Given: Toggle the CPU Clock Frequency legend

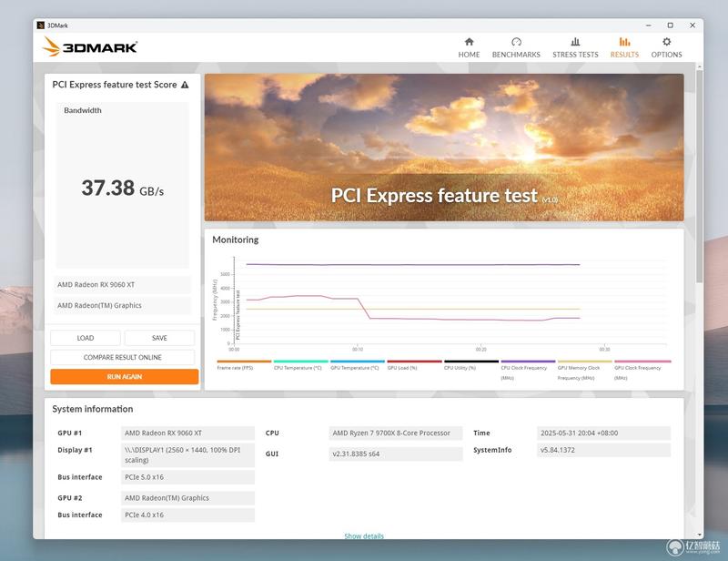Looking at the screenshot, I should pos(528,370).
